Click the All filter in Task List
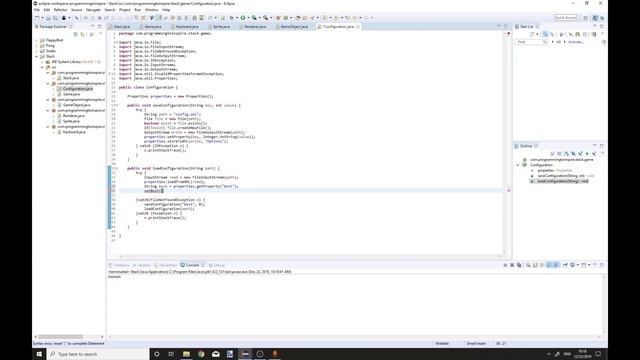The image size is (640, 360). tap(558, 42)
